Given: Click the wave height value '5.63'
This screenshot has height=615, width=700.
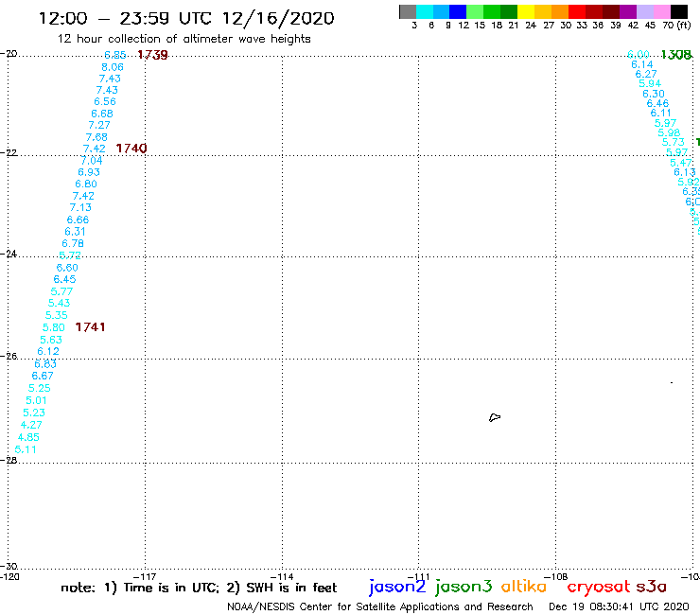Looking at the screenshot, I should point(51,340).
